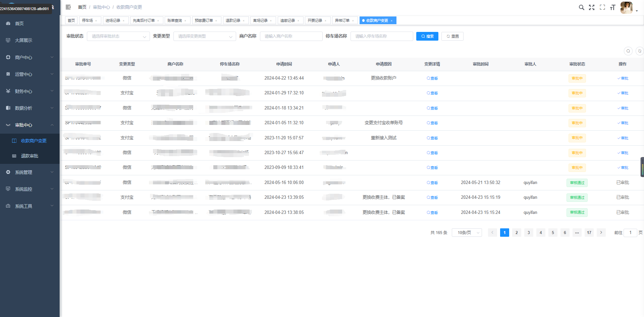Click the pagination ellipsis jump button

coord(577,233)
